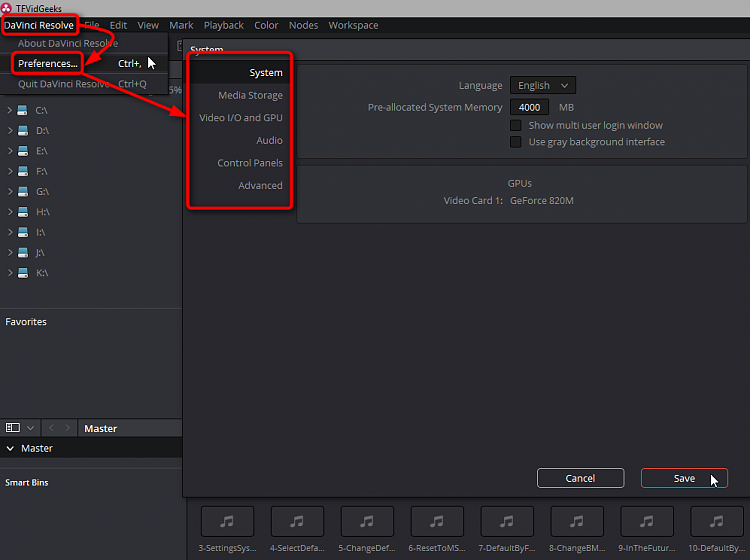
Task: Go back with the left navigation arrow
Action: coord(51,428)
